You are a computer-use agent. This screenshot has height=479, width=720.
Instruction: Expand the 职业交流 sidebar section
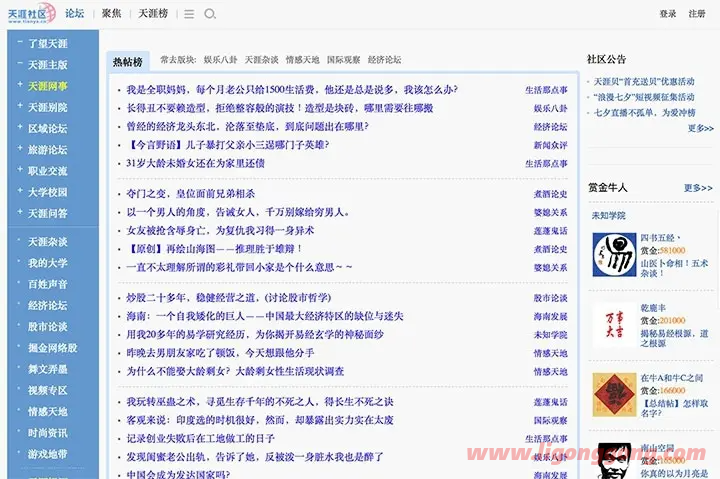coord(20,169)
